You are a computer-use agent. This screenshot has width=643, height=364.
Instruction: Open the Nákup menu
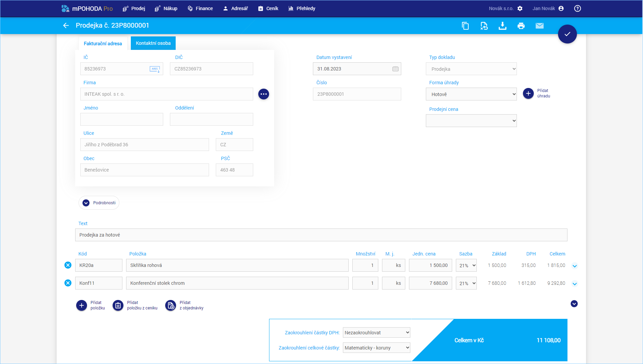click(x=166, y=8)
